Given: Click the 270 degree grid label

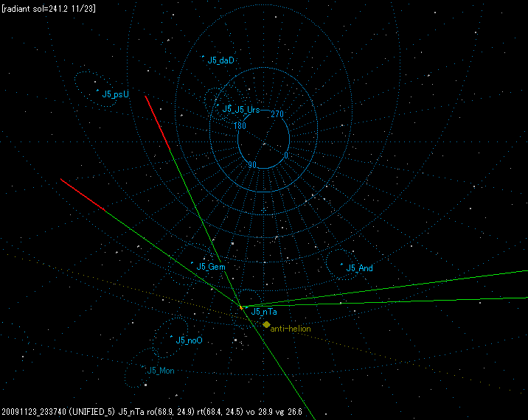Looking at the screenshot, I should click(277, 114).
